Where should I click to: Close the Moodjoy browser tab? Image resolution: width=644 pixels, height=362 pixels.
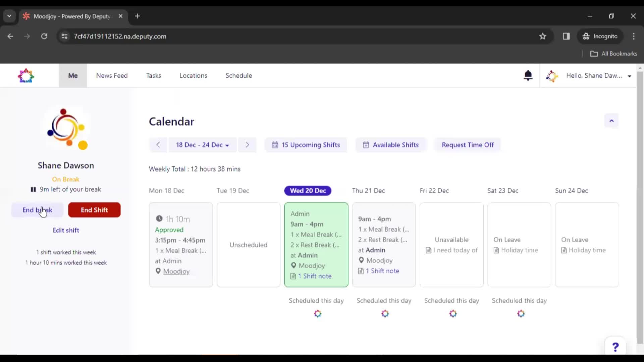tap(120, 16)
